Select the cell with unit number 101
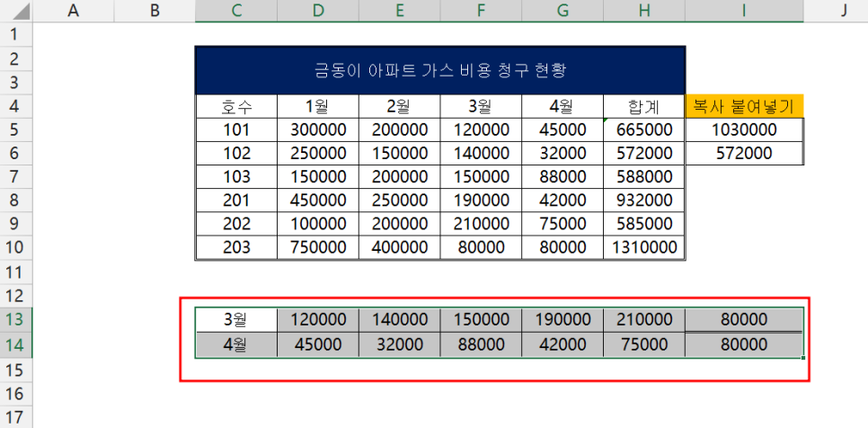The width and height of the screenshot is (868, 428). (x=236, y=129)
